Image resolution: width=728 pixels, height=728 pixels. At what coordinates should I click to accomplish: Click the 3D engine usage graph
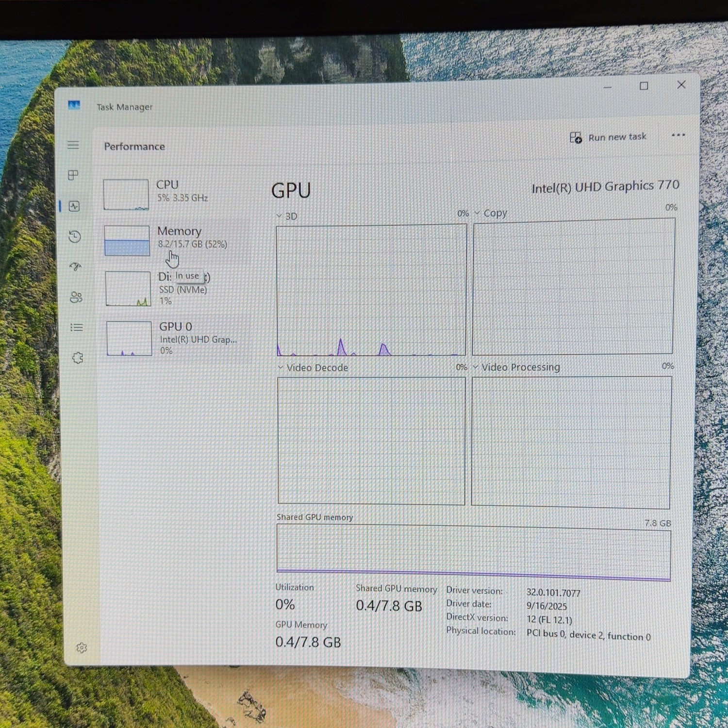tap(371, 290)
